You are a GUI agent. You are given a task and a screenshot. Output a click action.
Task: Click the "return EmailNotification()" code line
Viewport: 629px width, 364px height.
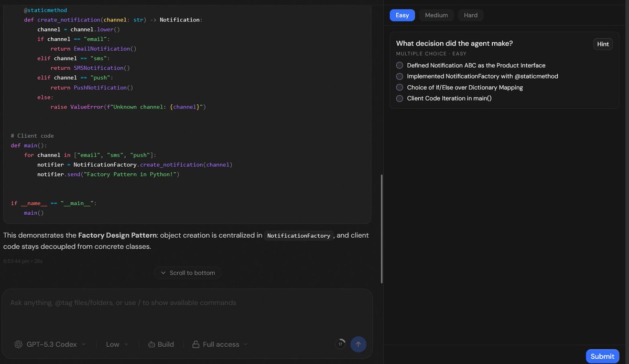93,49
